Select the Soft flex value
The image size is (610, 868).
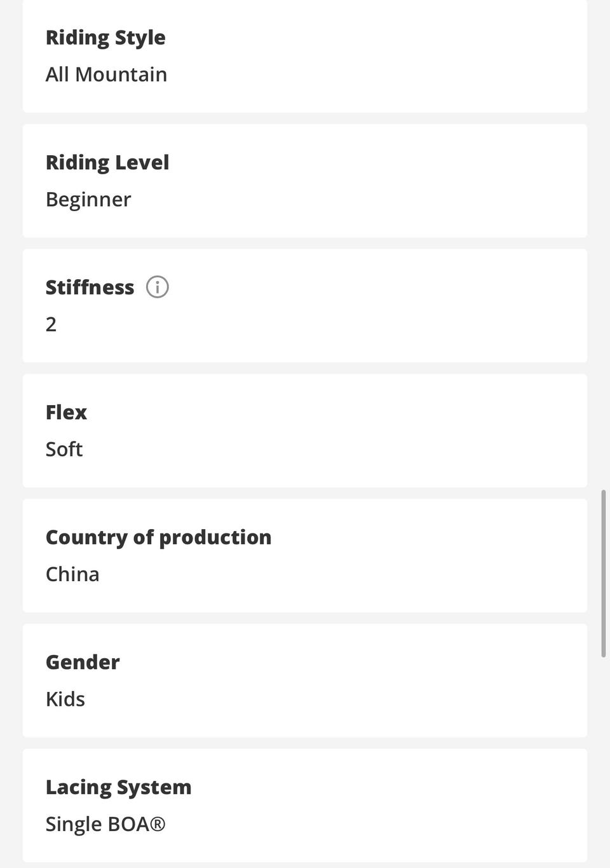(x=64, y=449)
